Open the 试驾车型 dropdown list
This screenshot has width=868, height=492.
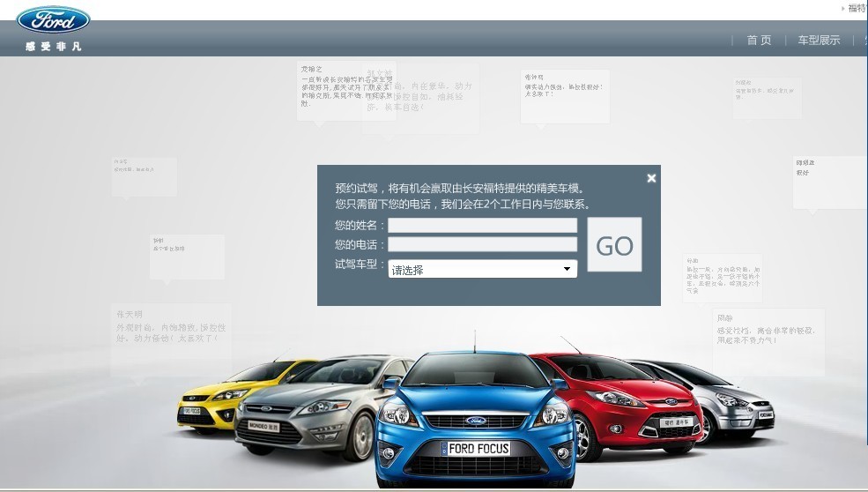[482, 269]
